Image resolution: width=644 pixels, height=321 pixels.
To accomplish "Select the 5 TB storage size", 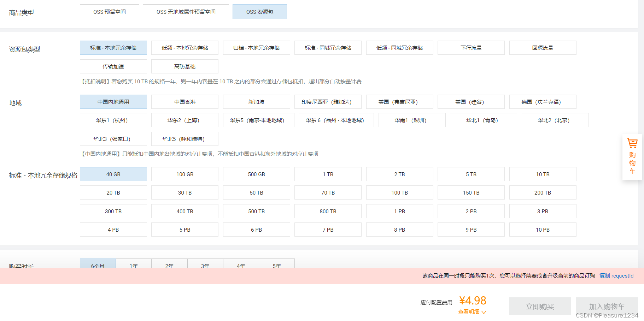I will pos(471,174).
